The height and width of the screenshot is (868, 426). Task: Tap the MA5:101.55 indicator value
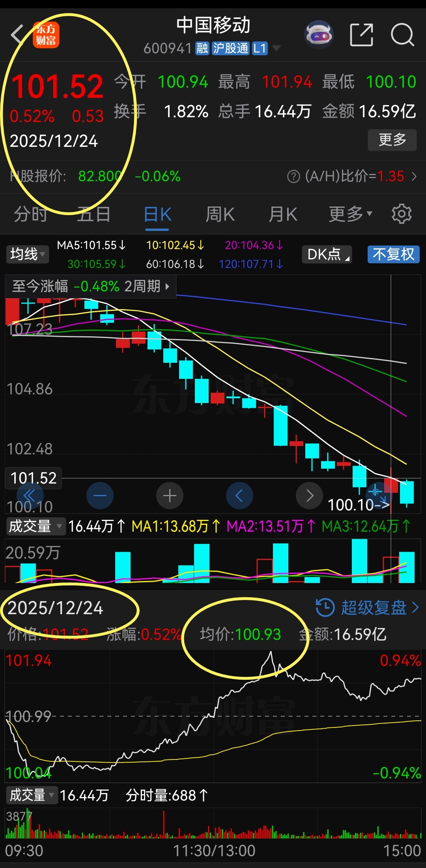92,245
